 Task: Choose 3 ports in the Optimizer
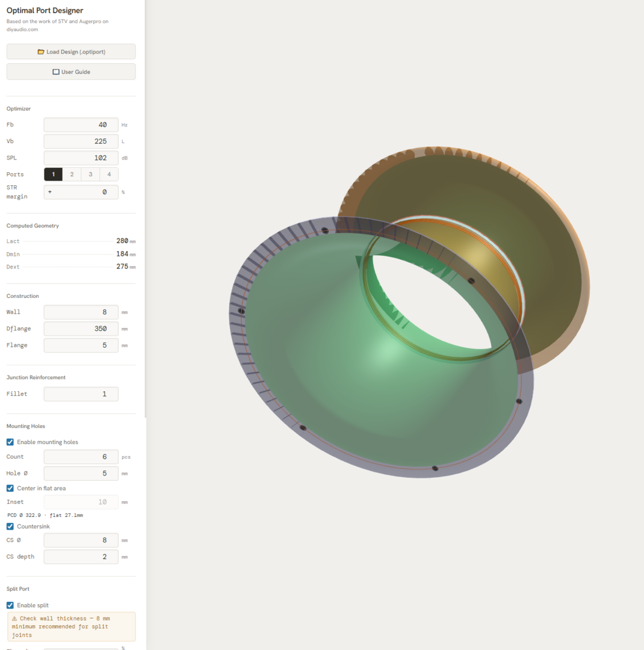tap(90, 174)
